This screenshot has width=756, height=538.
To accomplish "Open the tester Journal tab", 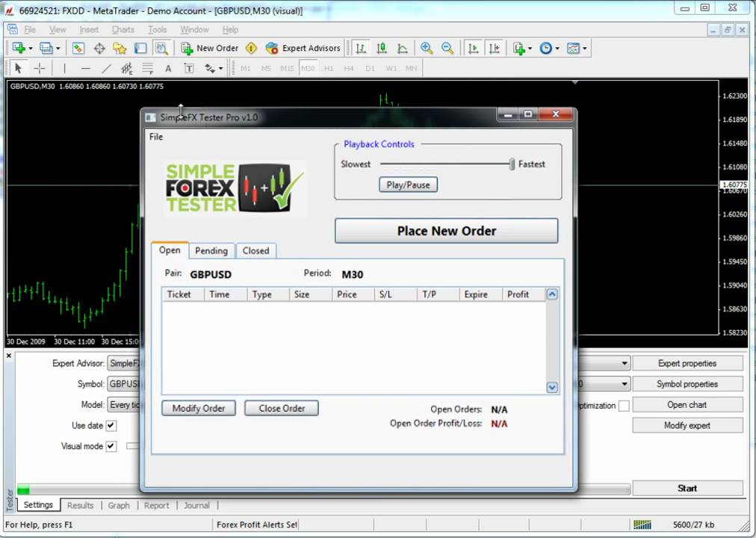I will click(196, 505).
